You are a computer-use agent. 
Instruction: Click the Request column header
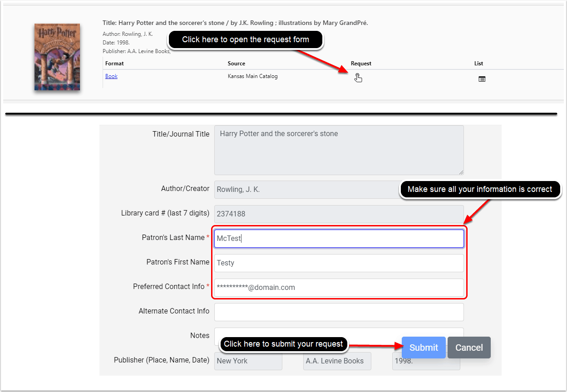coord(361,64)
